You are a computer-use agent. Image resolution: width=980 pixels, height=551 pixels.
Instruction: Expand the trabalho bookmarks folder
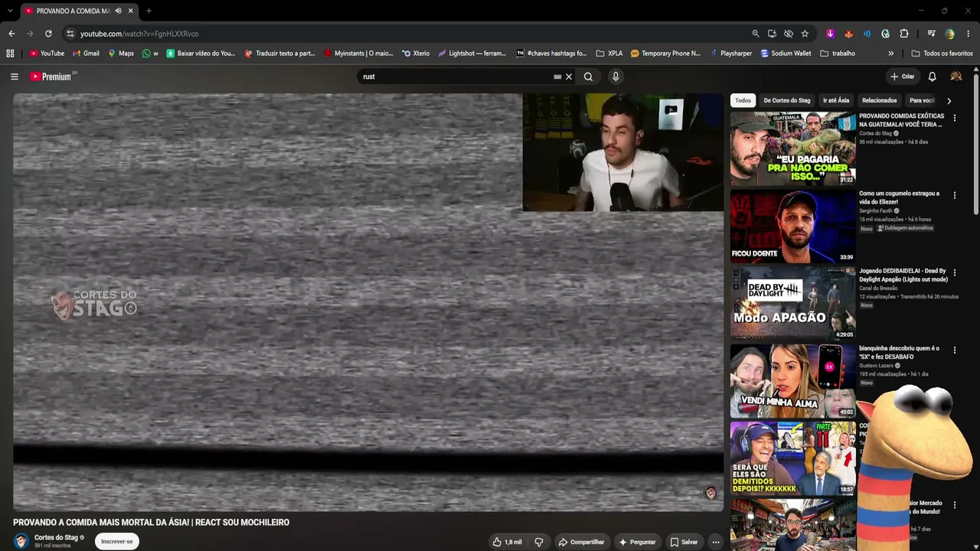837,54
